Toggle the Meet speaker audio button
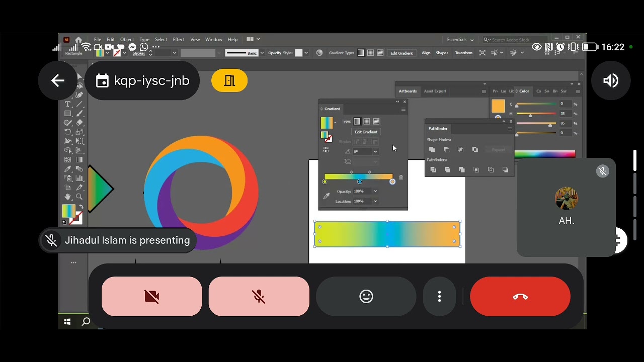644x362 pixels. (611, 80)
